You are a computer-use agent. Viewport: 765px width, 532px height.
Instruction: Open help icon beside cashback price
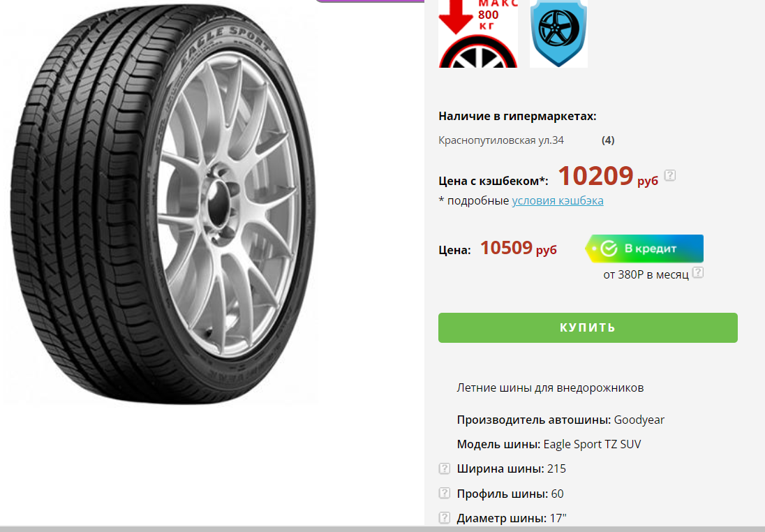670,175
